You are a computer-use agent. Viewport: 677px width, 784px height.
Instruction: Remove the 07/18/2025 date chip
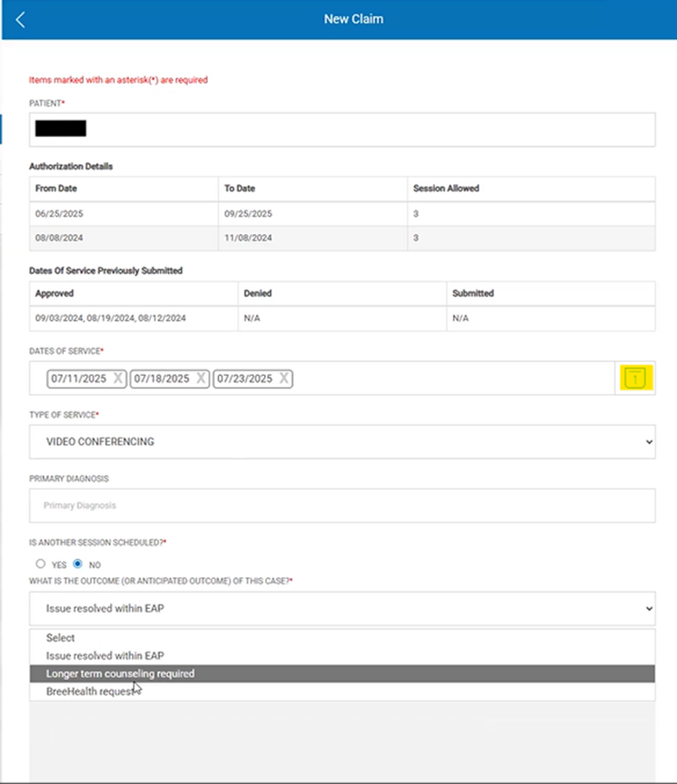[201, 378]
